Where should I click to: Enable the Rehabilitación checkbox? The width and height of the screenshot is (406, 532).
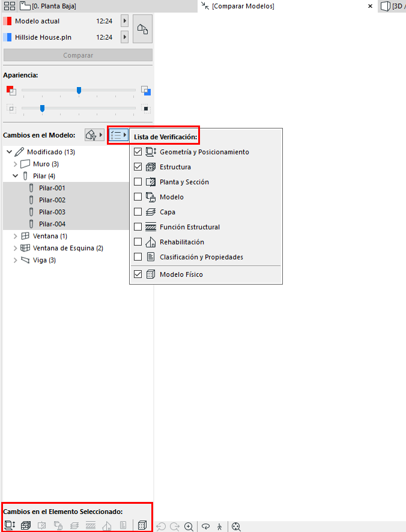138,242
